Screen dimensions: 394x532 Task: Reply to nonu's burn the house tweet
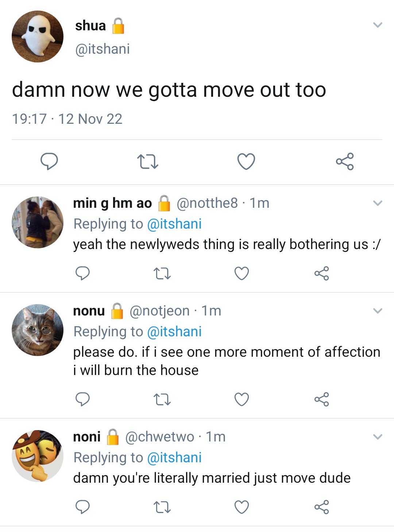click(x=82, y=399)
